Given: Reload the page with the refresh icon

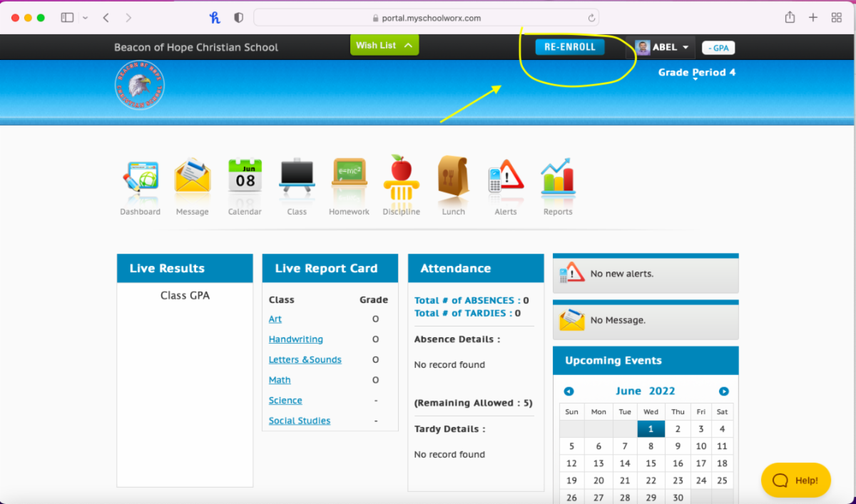Looking at the screenshot, I should 591,18.
